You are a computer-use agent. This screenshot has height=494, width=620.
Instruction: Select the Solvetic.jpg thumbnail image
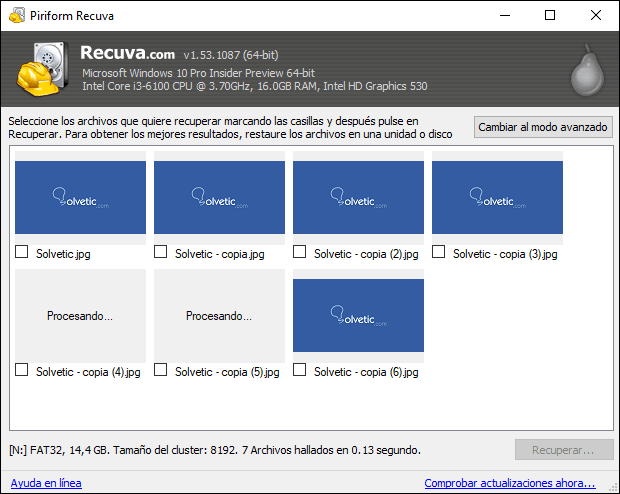[80, 197]
